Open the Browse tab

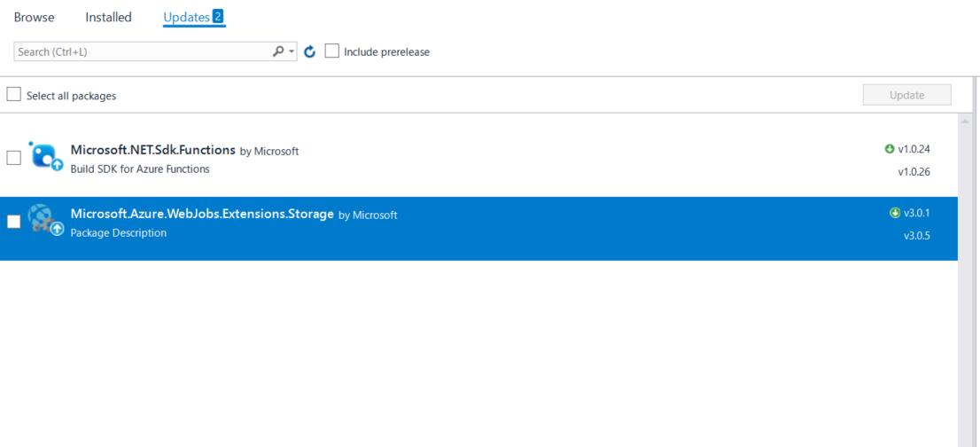(x=34, y=18)
